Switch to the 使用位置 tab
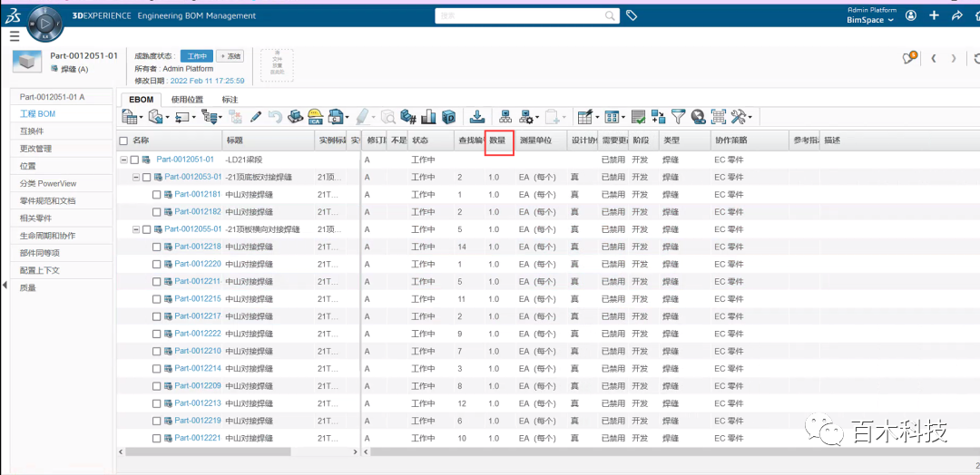Viewport: 980px width, 475px height. click(x=187, y=100)
